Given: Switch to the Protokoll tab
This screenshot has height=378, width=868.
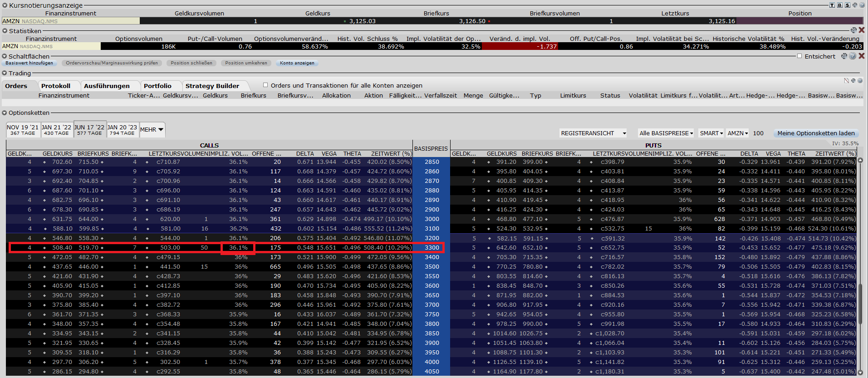Looking at the screenshot, I should pyautogui.click(x=56, y=86).
